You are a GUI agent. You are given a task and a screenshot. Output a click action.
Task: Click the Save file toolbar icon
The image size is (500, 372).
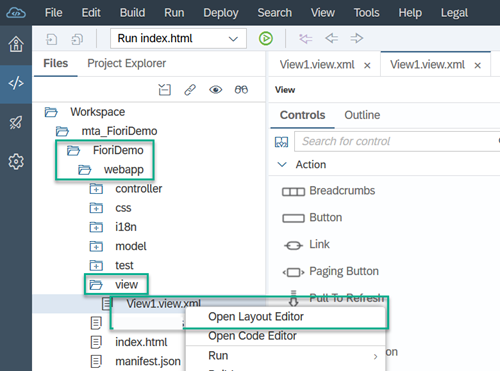(51, 39)
